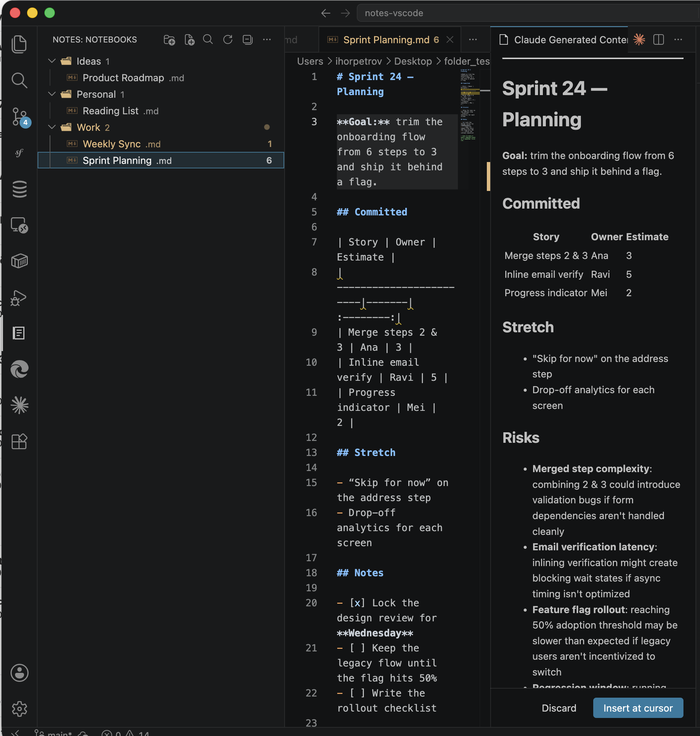Search notes using the Notes header magnifier
The height and width of the screenshot is (736, 700).
(x=208, y=39)
